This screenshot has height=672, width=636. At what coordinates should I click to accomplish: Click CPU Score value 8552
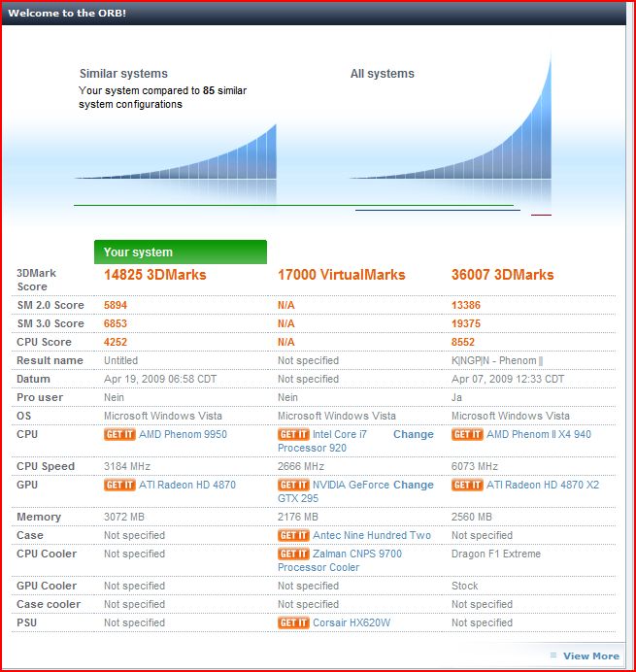(x=463, y=342)
